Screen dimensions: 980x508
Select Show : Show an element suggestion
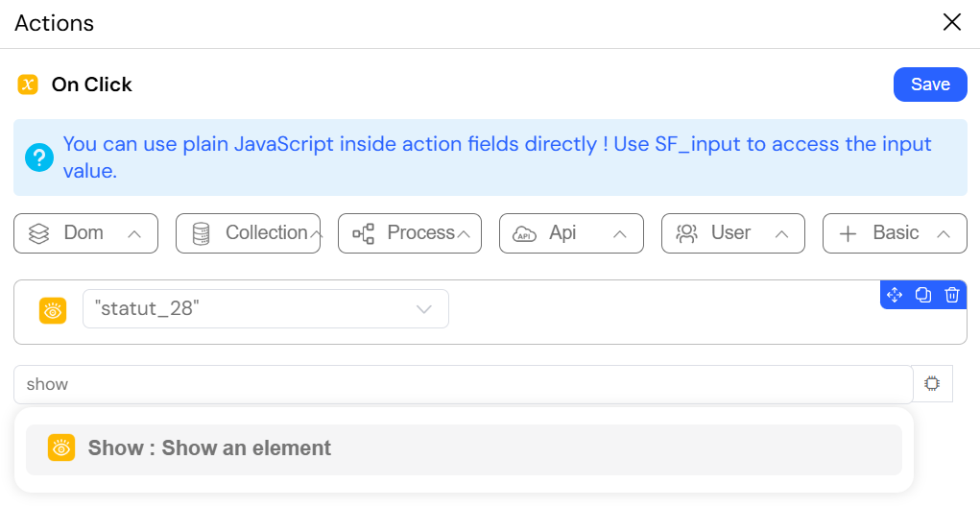(464, 449)
